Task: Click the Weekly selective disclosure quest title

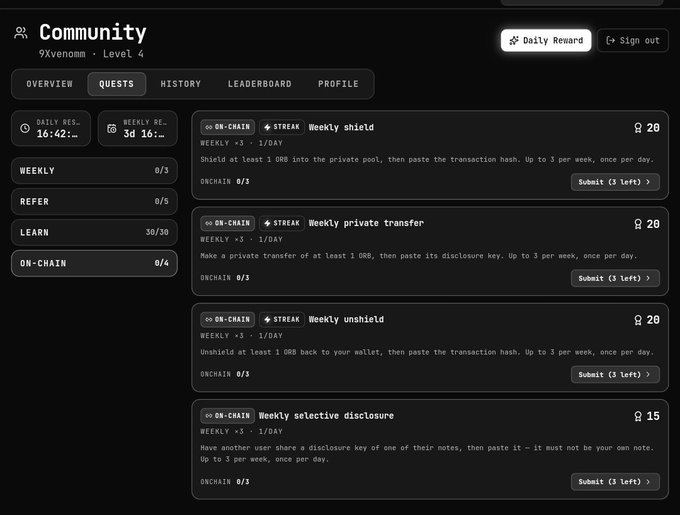Action: (326, 416)
